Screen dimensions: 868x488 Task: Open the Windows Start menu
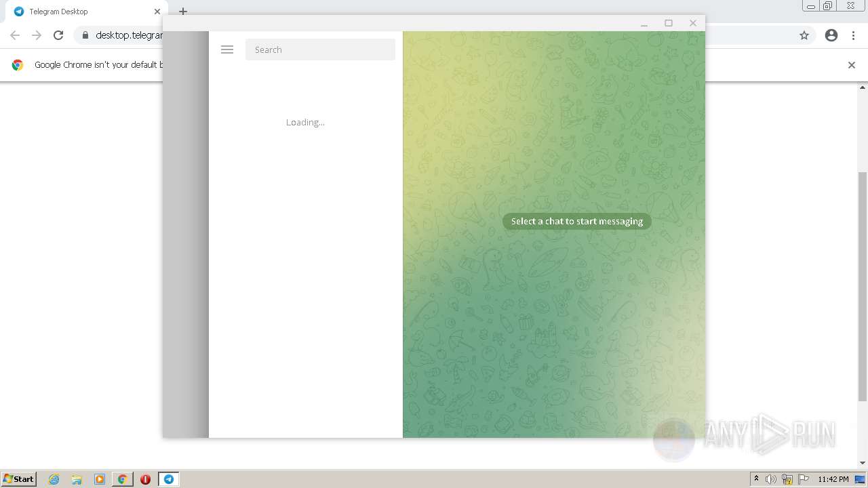click(18, 479)
